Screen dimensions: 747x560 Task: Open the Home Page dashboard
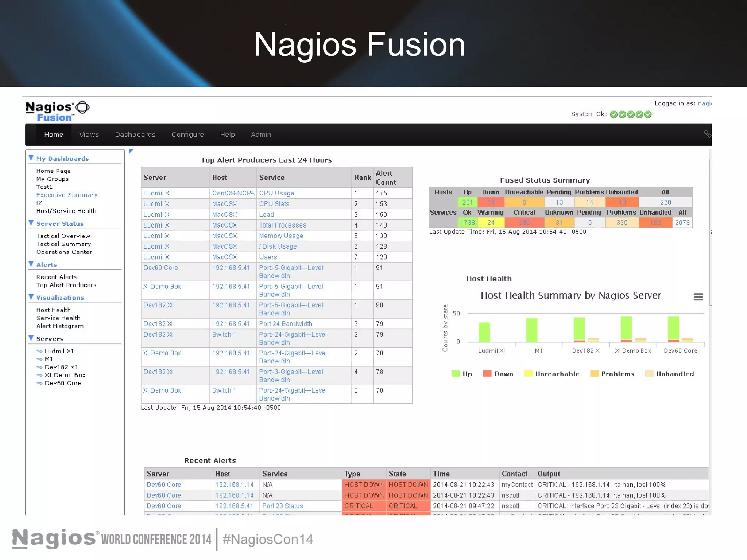pos(53,171)
